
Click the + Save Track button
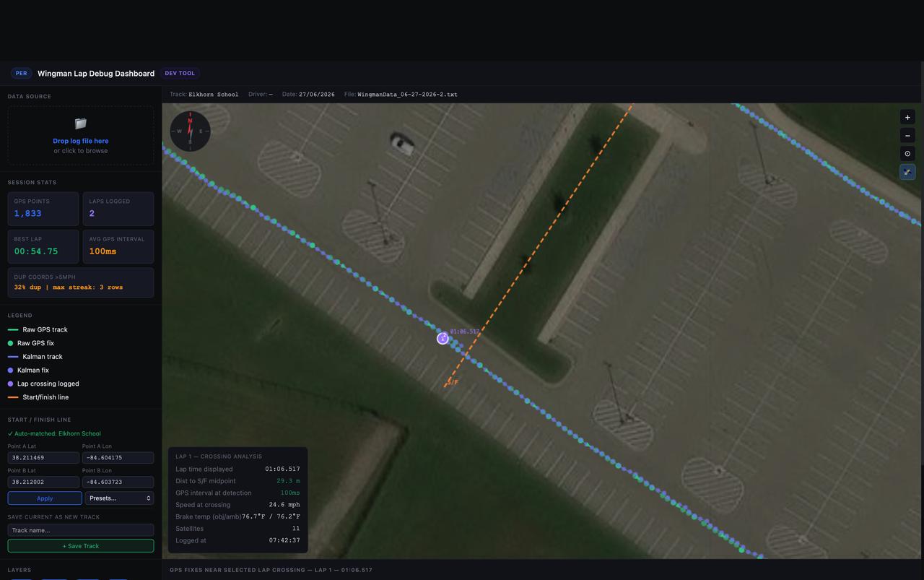click(x=81, y=546)
